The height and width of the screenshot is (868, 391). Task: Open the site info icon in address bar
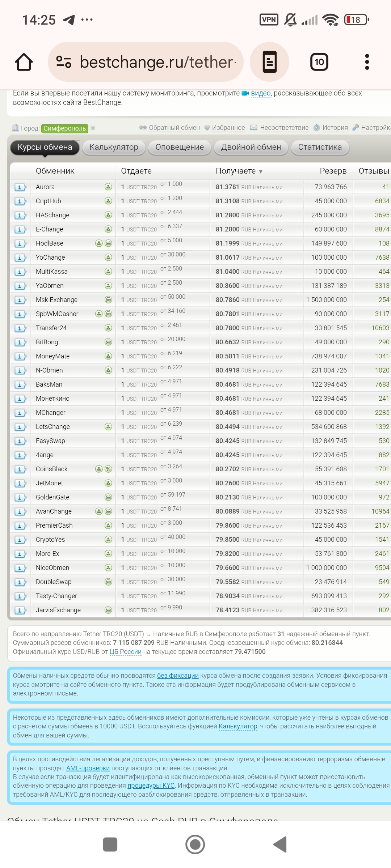pyautogui.click(x=64, y=62)
